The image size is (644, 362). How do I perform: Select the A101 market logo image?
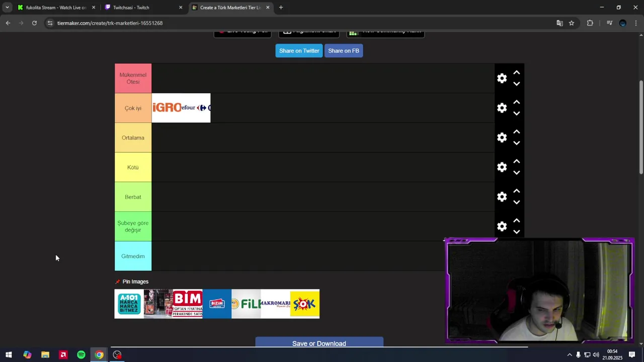click(x=129, y=304)
